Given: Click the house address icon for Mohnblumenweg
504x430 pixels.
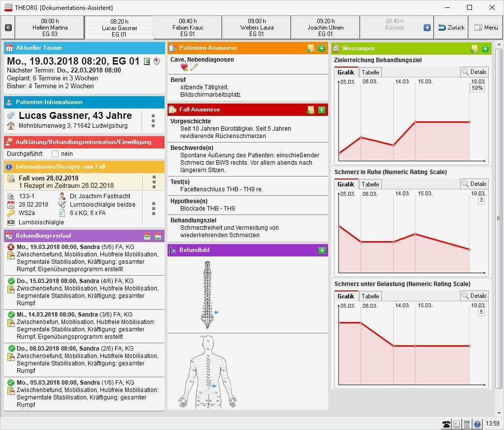Looking at the screenshot, I should coord(11,126).
